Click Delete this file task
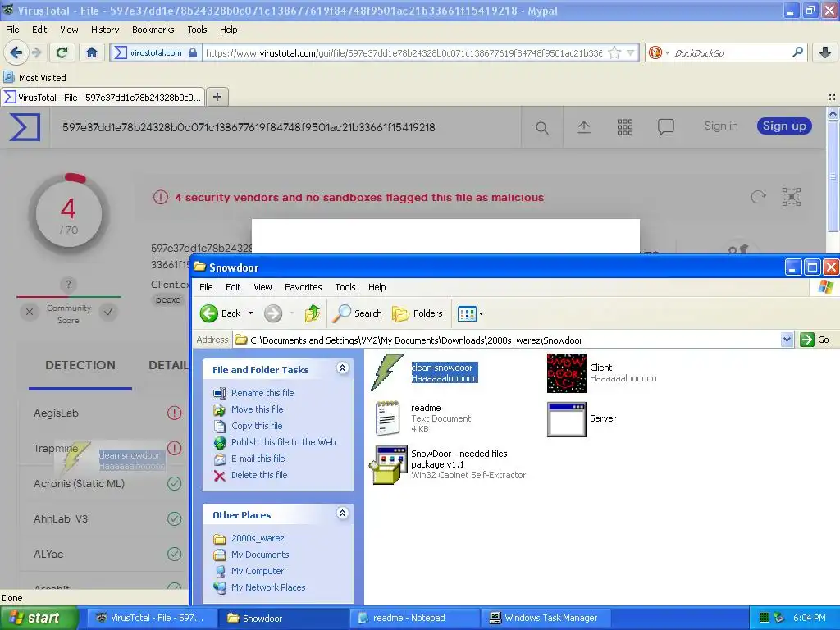 [259, 475]
